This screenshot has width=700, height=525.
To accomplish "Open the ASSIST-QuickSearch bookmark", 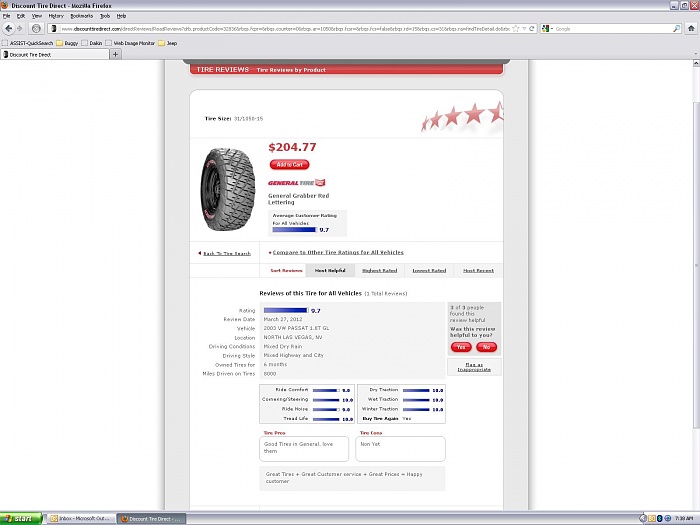I will tap(27, 43).
